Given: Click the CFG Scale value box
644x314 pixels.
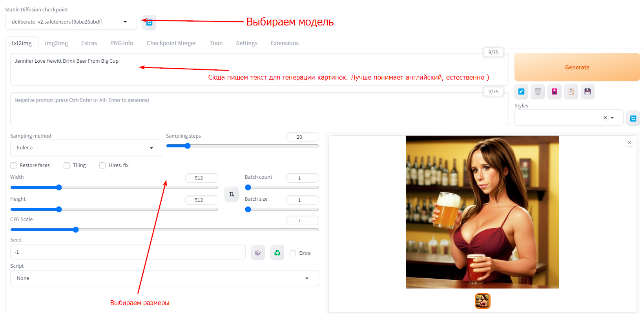Looking at the screenshot, I should [x=302, y=220].
